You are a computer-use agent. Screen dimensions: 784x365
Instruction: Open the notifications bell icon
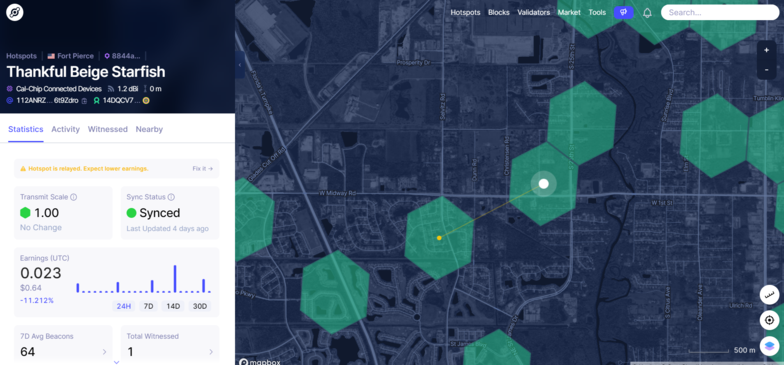(647, 13)
